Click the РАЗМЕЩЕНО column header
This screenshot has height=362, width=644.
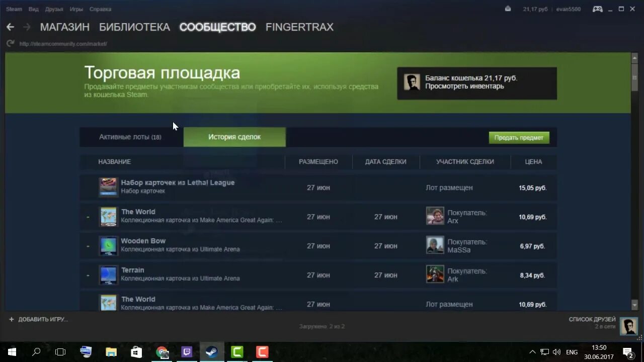[318, 162]
